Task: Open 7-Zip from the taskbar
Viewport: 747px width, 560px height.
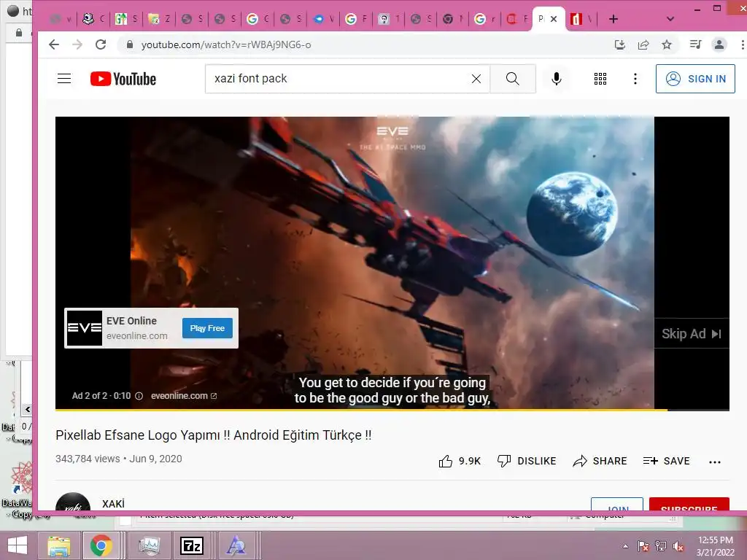Action: [192, 545]
